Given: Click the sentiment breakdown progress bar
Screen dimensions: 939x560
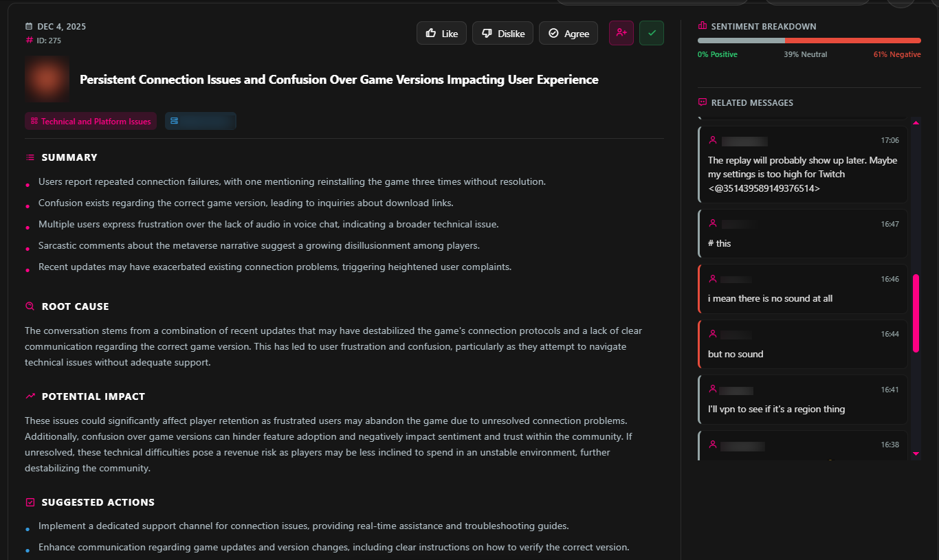Looking at the screenshot, I should point(809,41).
